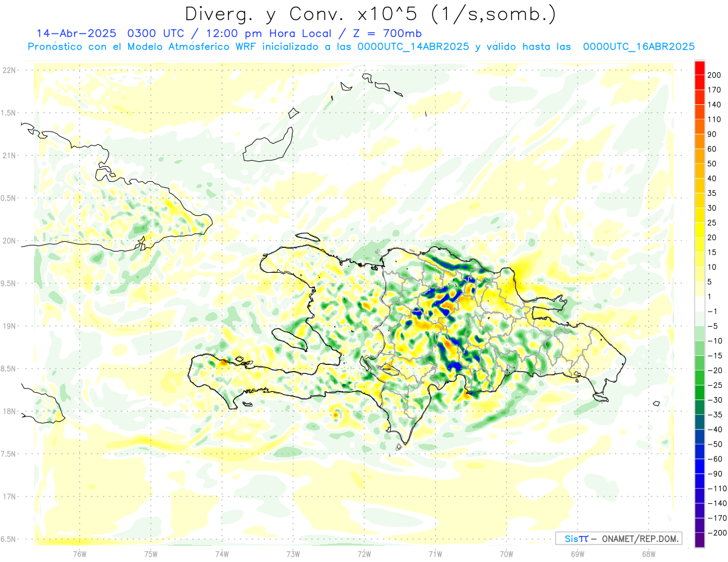728x562 pixels.
Task: Click the '22N' latitude label
Action: click(9, 70)
